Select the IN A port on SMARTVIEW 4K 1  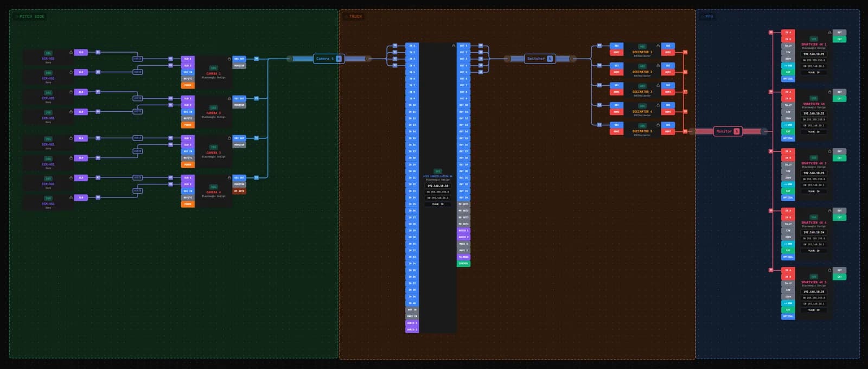click(788, 33)
